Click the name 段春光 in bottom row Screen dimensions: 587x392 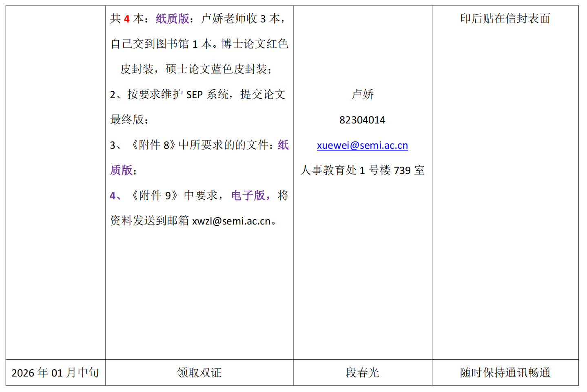362,372
